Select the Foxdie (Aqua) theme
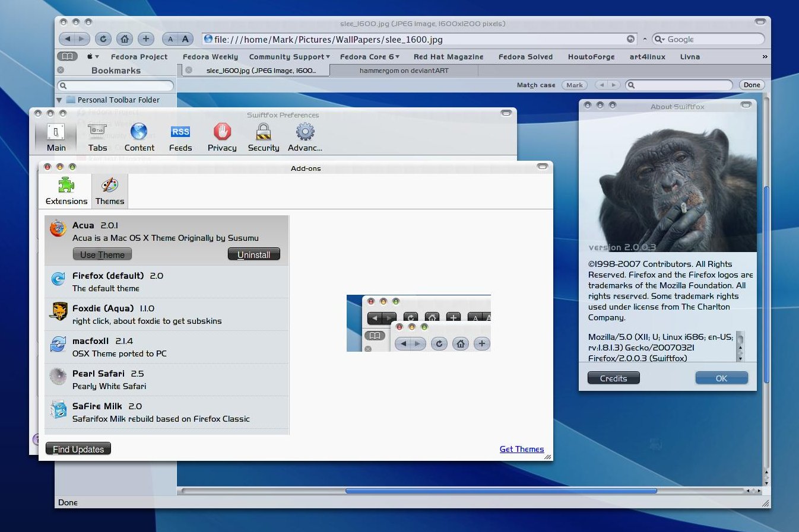This screenshot has height=532, width=799. pyautogui.click(x=167, y=314)
